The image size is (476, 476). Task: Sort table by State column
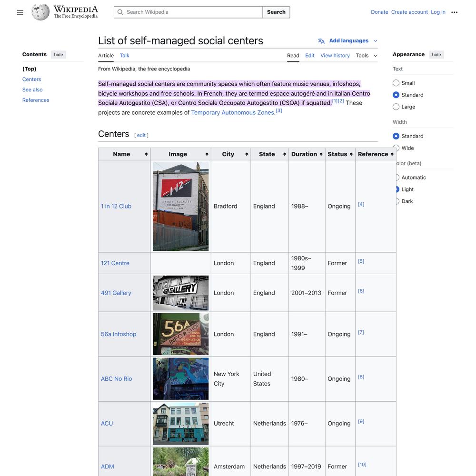tap(285, 154)
